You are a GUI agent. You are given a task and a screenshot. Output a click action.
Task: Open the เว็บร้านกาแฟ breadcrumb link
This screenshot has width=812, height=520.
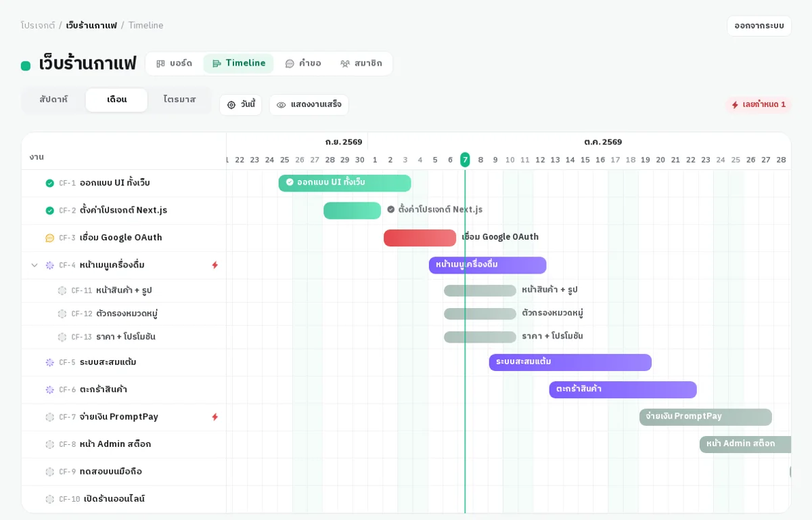pos(91,26)
